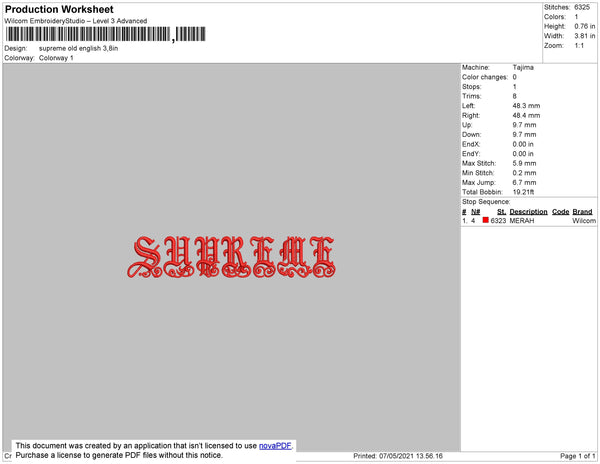The width and height of the screenshot is (600, 464).
Task: Click the barcode under the title
Action: click(x=106, y=34)
